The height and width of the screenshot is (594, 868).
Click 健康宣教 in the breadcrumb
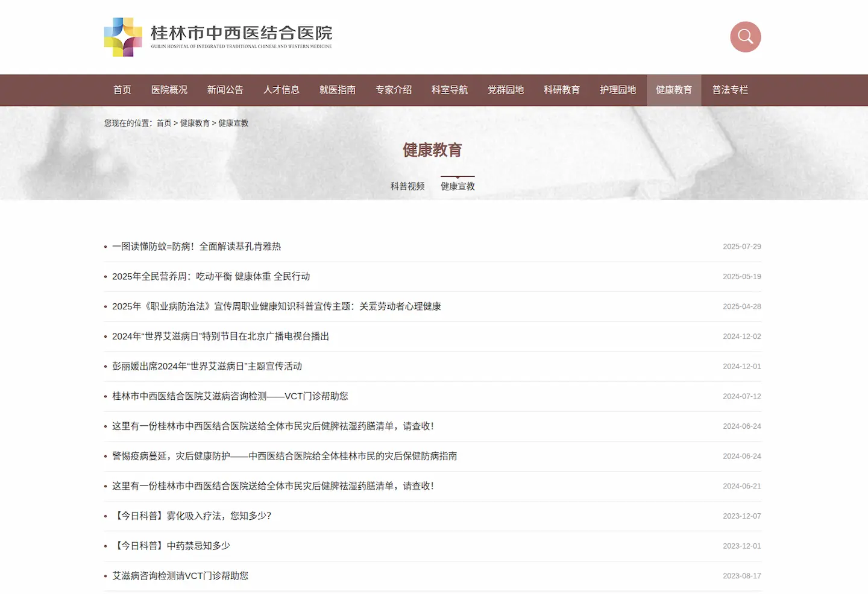click(233, 123)
